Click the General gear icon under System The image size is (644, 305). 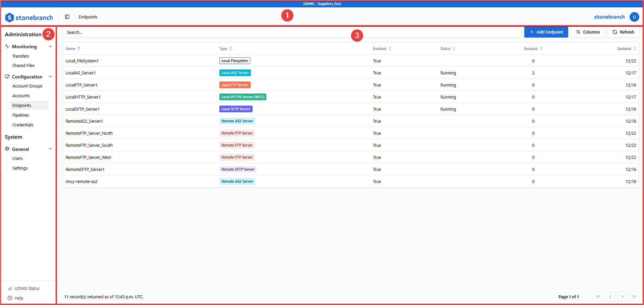(7, 149)
